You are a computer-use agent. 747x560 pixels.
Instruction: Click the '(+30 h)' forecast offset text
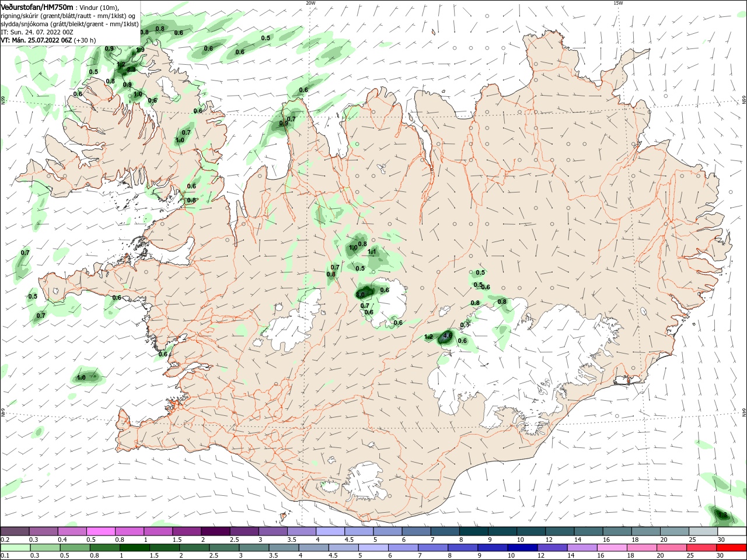pyautogui.click(x=85, y=40)
